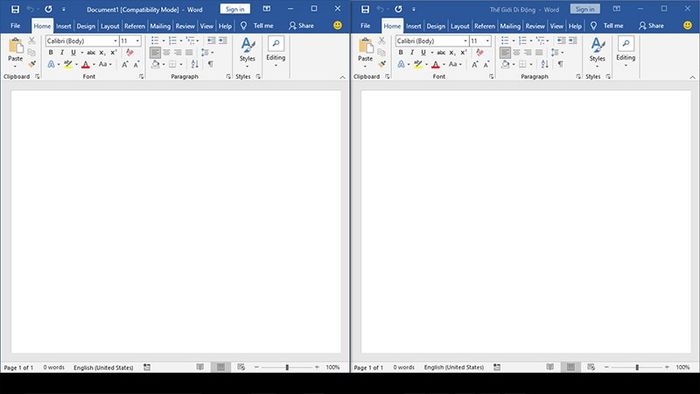Click Share button in right Word window
The height and width of the screenshot is (394, 700).
[651, 26]
